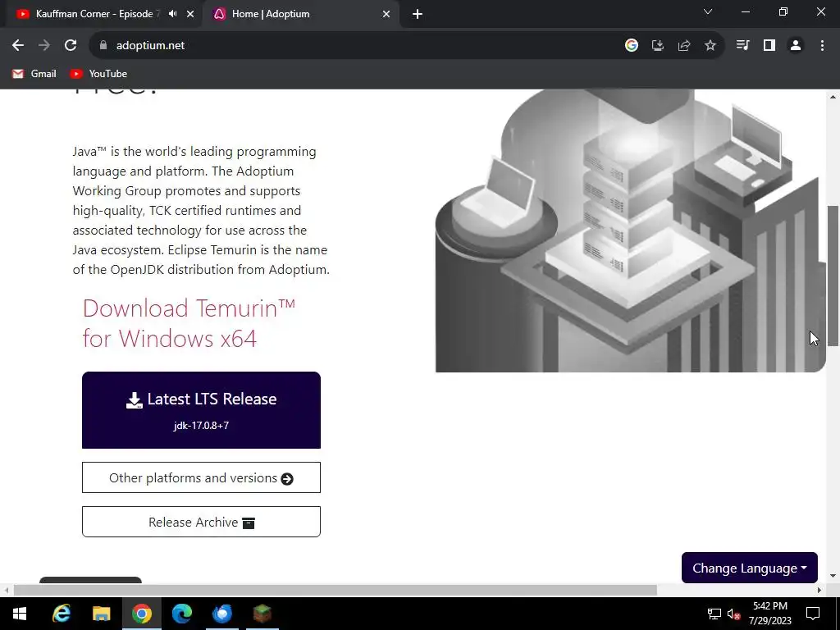Image resolution: width=840 pixels, height=630 pixels.
Task: Open the YouTube bookmark
Action: [x=98, y=74]
